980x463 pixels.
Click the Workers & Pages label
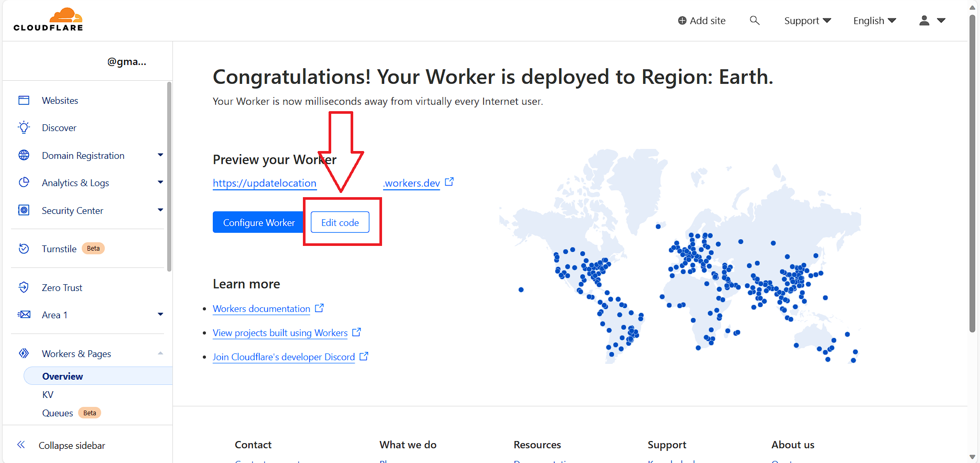tap(77, 353)
